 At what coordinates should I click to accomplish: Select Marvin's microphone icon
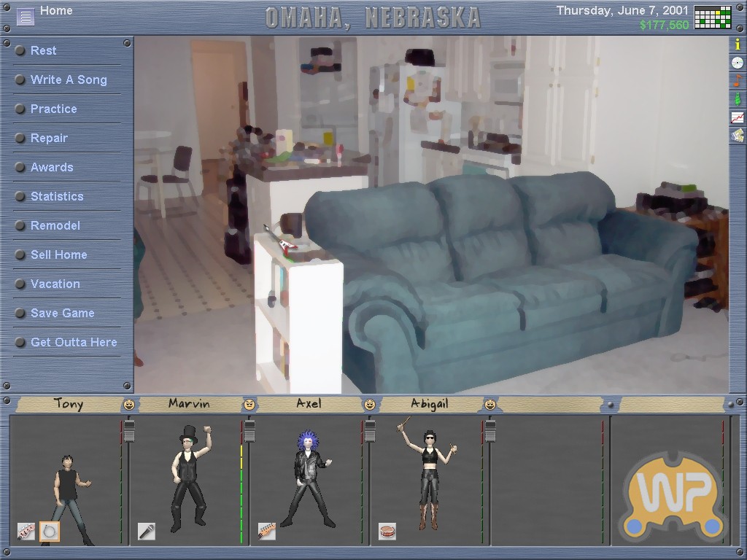pyautogui.click(x=146, y=532)
